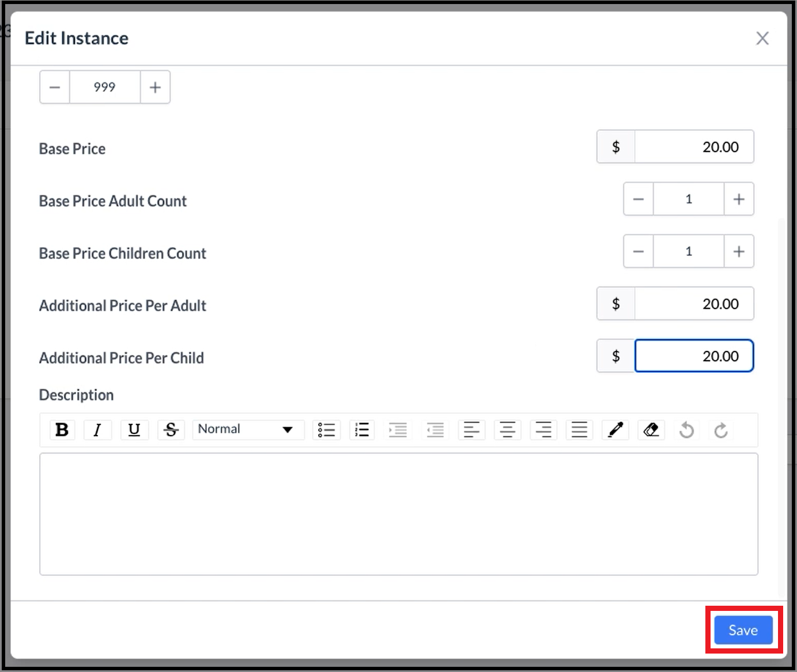
Task: Toggle underline formatting for the description
Action: point(134,429)
